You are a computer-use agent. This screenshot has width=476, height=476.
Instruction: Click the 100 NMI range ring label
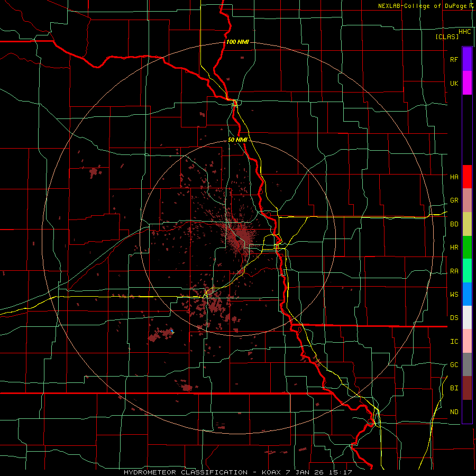click(237, 42)
